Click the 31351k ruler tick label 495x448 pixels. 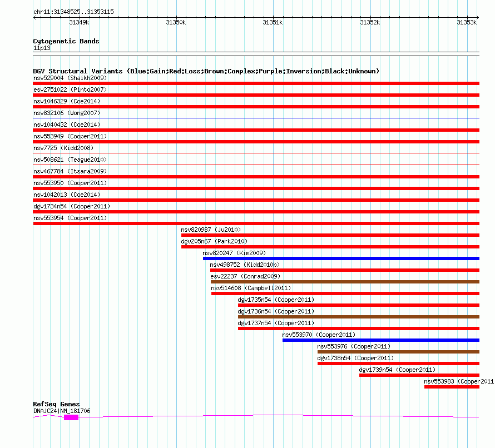273,22
